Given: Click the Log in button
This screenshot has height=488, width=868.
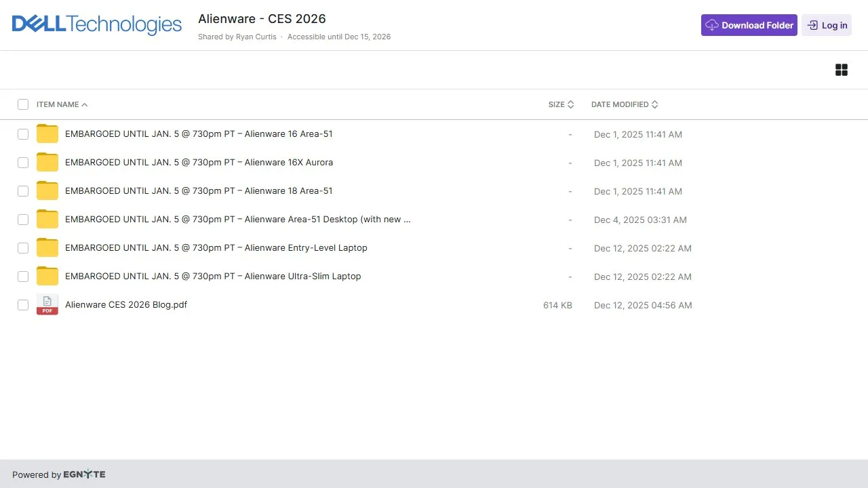Looking at the screenshot, I should pos(827,25).
